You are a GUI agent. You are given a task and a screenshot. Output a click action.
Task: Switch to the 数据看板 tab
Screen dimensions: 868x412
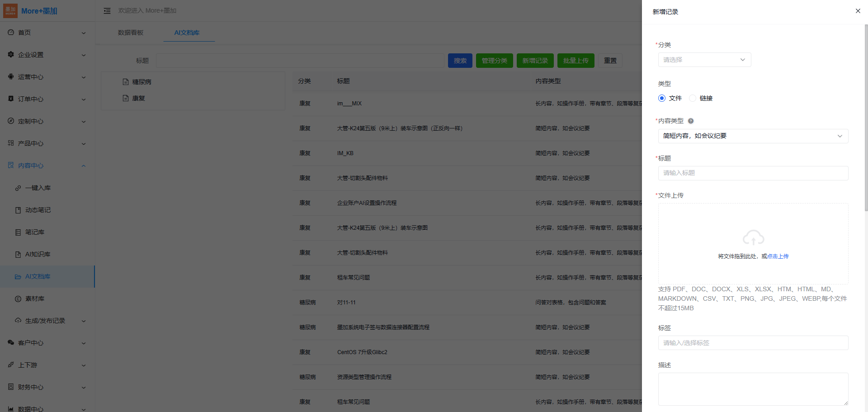click(131, 33)
